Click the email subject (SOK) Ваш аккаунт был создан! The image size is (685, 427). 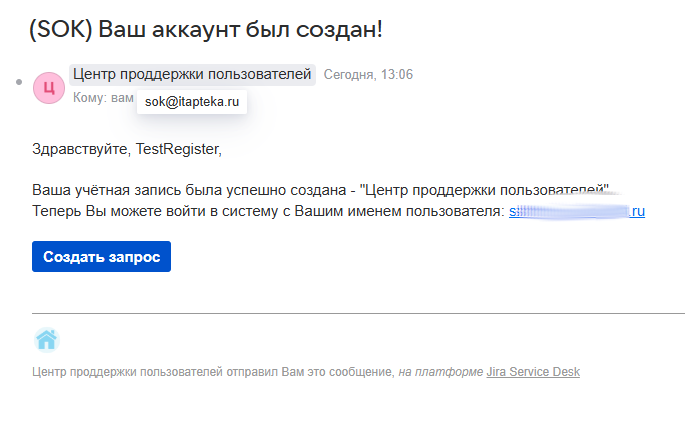click(206, 30)
